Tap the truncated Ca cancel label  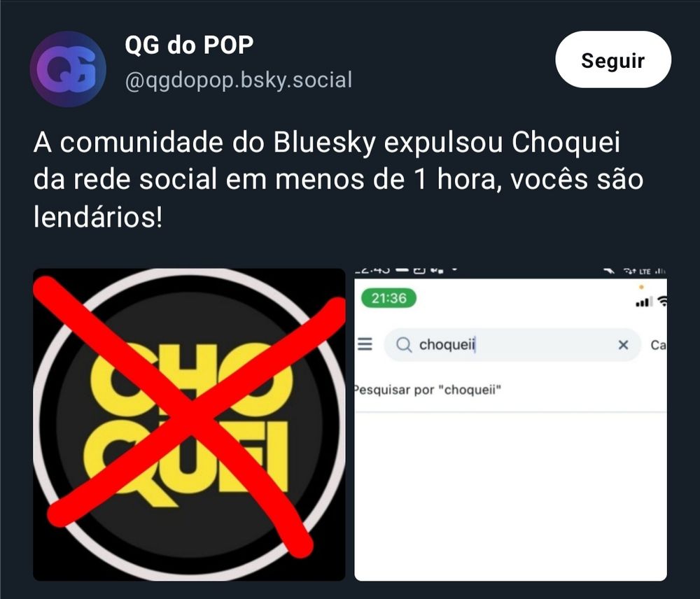659,345
